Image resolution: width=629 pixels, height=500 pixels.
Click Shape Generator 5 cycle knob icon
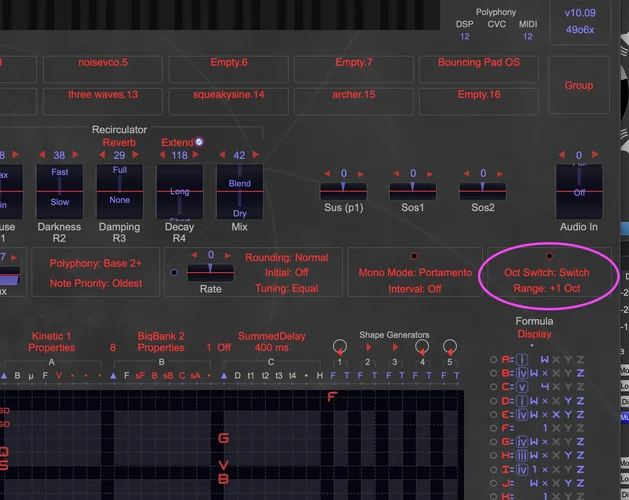[x=450, y=347]
